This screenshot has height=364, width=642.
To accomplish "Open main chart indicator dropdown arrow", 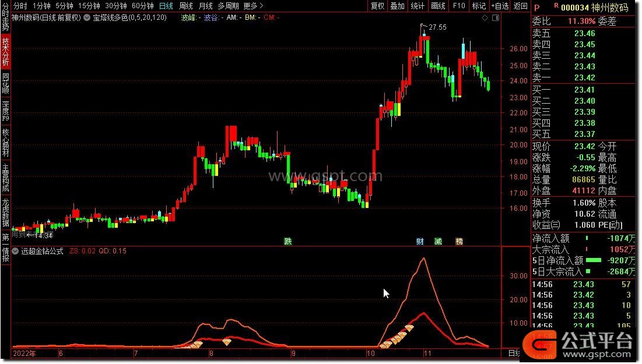I will [x=87, y=17].
